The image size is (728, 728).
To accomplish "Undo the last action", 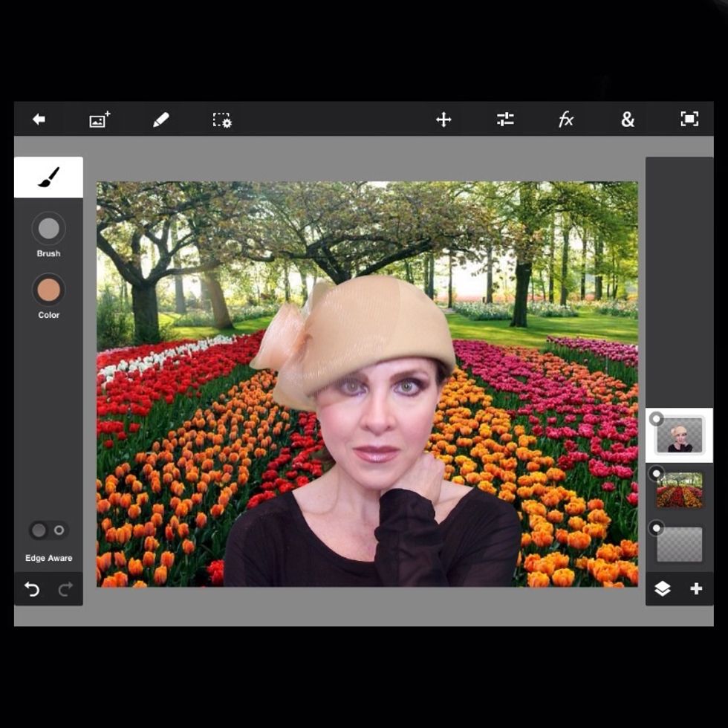I will coord(31,589).
